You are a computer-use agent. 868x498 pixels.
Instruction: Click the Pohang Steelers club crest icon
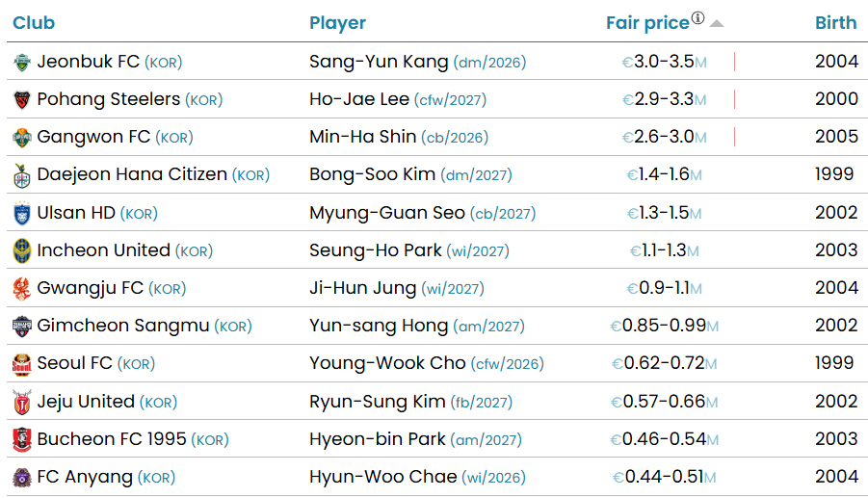(22, 100)
